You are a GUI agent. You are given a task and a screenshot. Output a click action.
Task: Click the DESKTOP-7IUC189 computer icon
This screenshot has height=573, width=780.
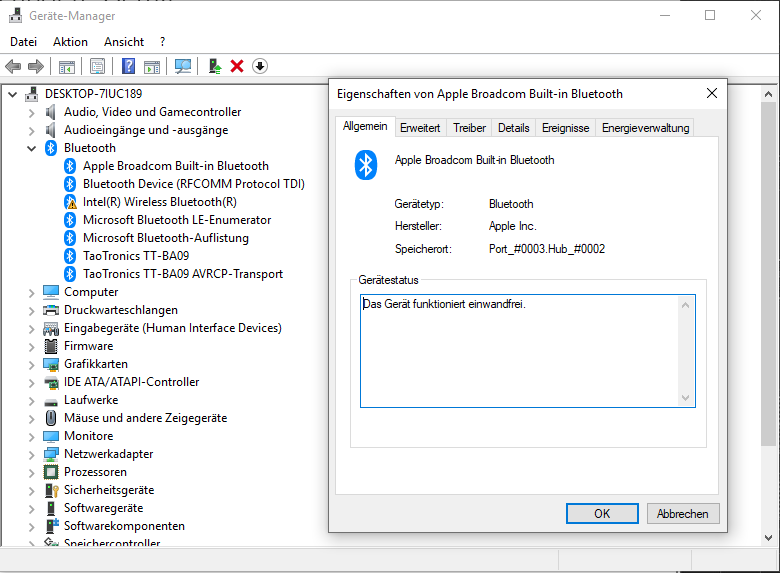click(x=31, y=94)
